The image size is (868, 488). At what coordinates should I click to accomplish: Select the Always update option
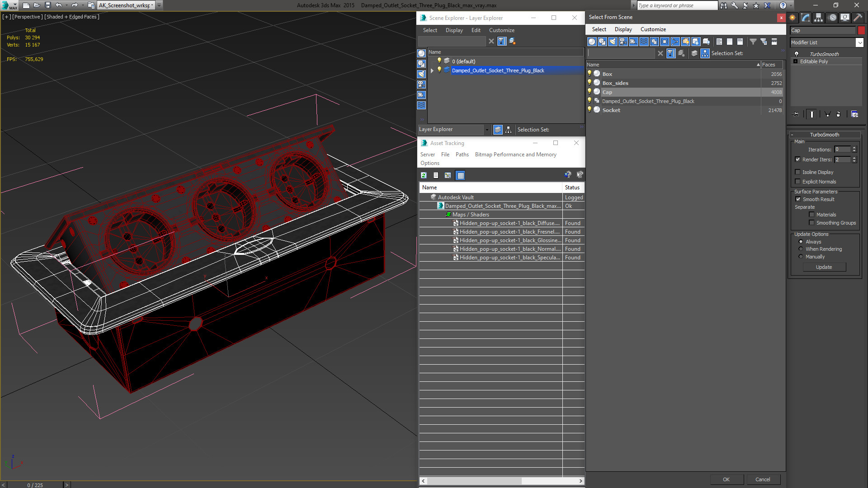(x=801, y=242)
